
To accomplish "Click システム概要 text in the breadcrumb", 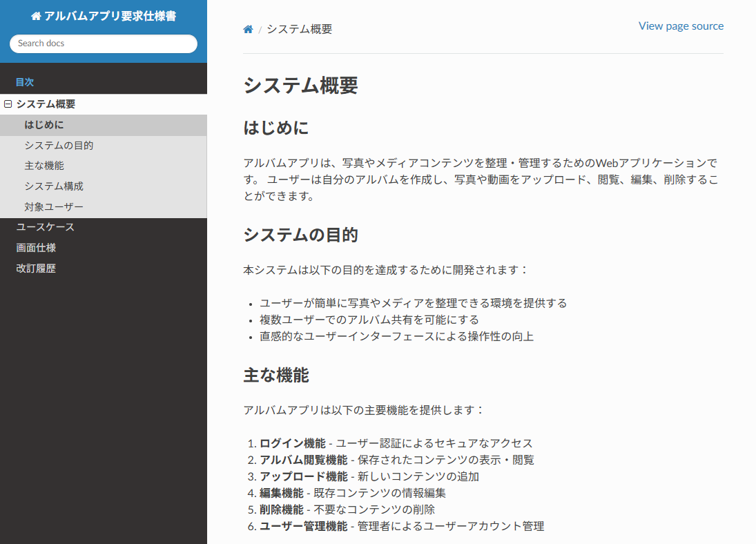I will point(300,29).
